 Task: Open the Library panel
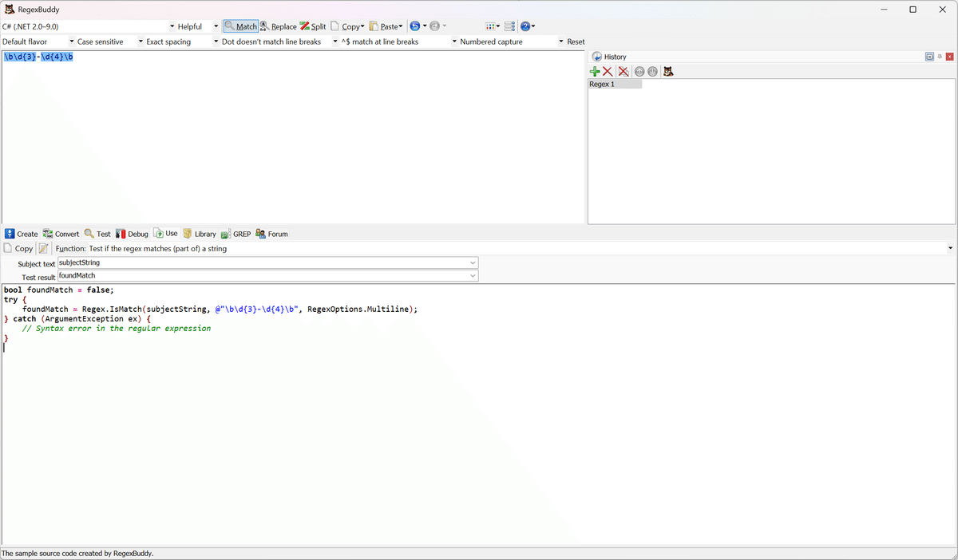point(199,233)
